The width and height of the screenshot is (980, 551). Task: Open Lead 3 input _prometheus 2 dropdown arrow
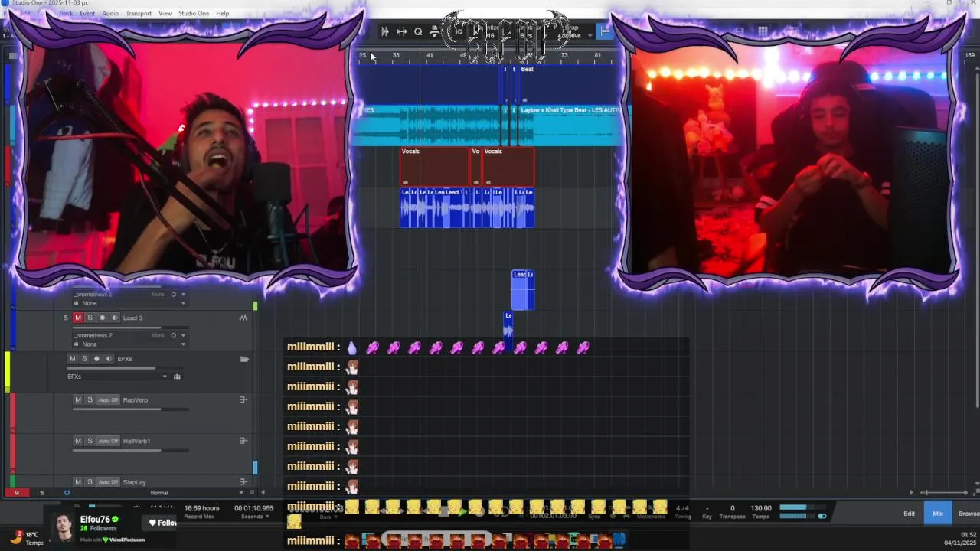pyautogui.click(x=182, y=335)
